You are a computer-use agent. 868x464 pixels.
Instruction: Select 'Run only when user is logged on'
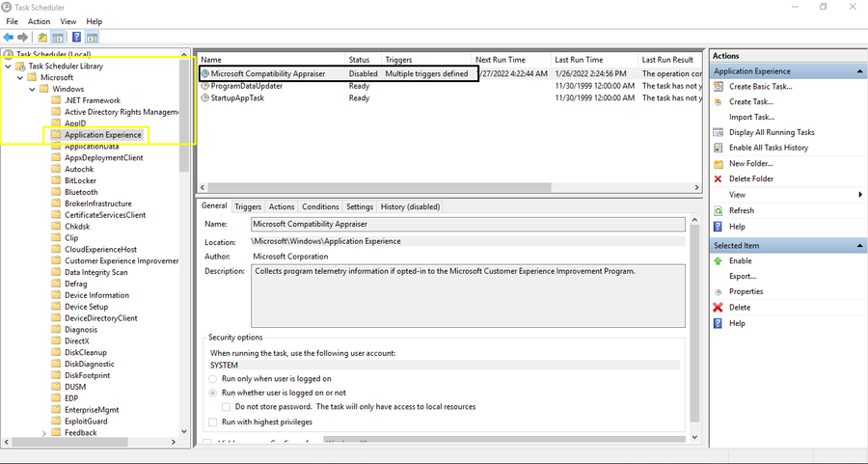pyautogui.click(x=212, y=379)
